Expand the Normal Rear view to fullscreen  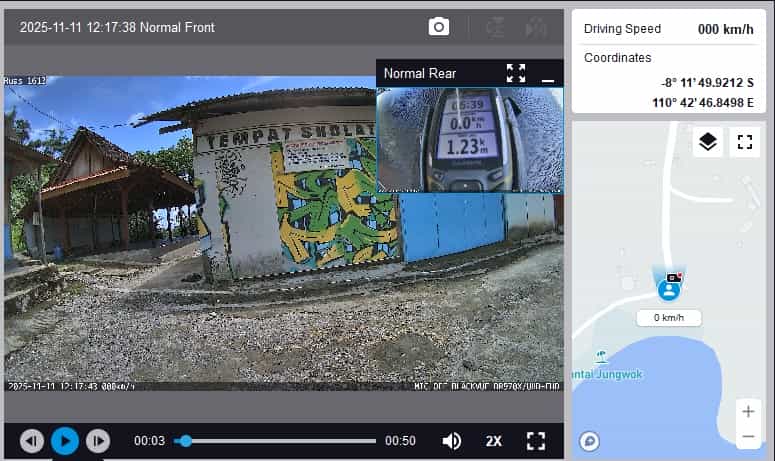click(x=516, y=73)
